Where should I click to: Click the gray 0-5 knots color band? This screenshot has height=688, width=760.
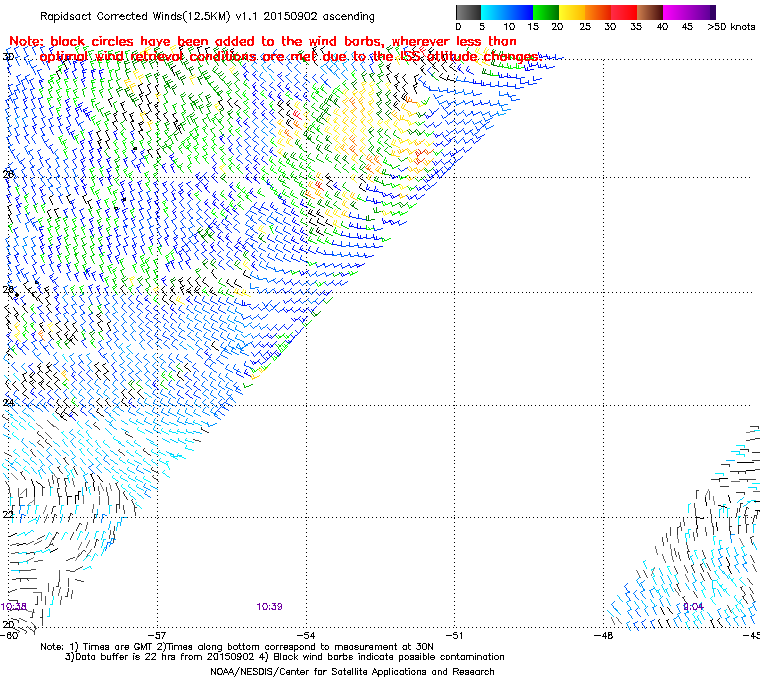click(468, 12)
